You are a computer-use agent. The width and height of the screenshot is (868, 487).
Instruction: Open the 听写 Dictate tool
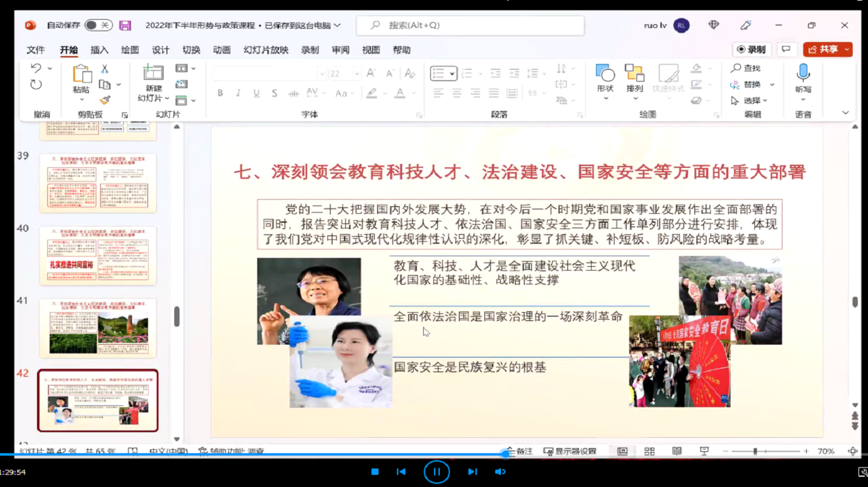click(x=803, y=78)
